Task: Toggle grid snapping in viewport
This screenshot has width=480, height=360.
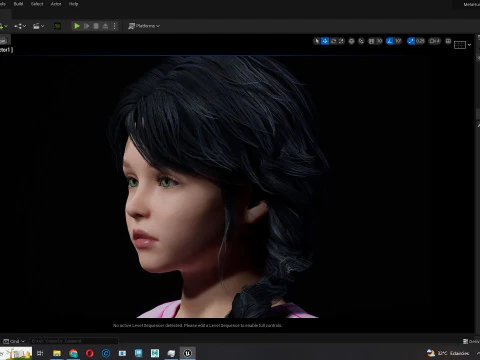Action: pos(371,41)
